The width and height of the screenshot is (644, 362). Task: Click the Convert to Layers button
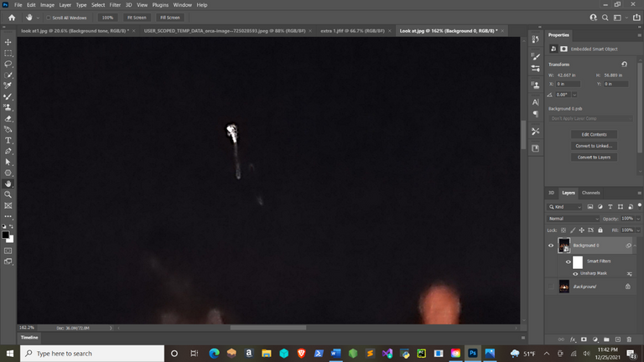coord(594,158)
